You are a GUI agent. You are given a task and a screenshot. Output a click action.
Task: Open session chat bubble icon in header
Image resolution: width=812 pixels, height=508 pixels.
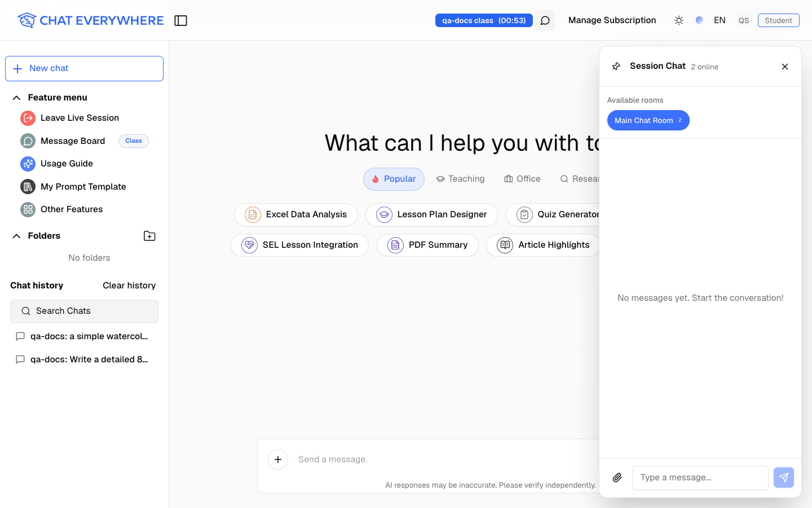click(x=545, y=20)
